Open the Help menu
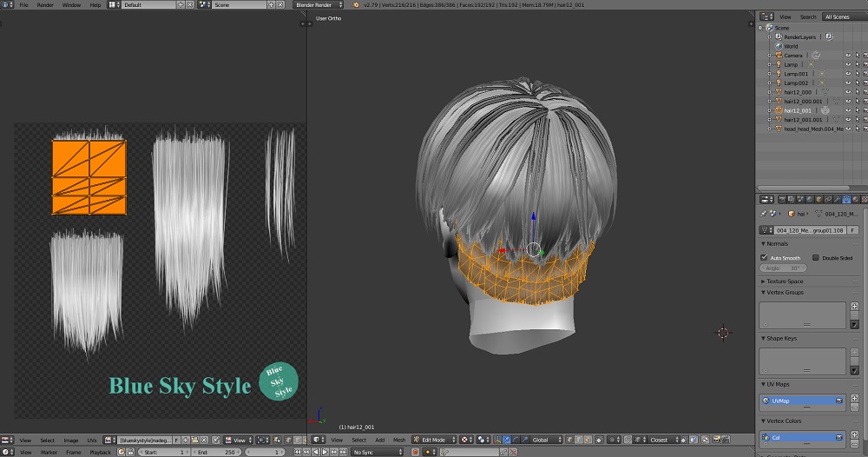The width and height of the screenshot is (868, 457). click(x=95, y=4)
